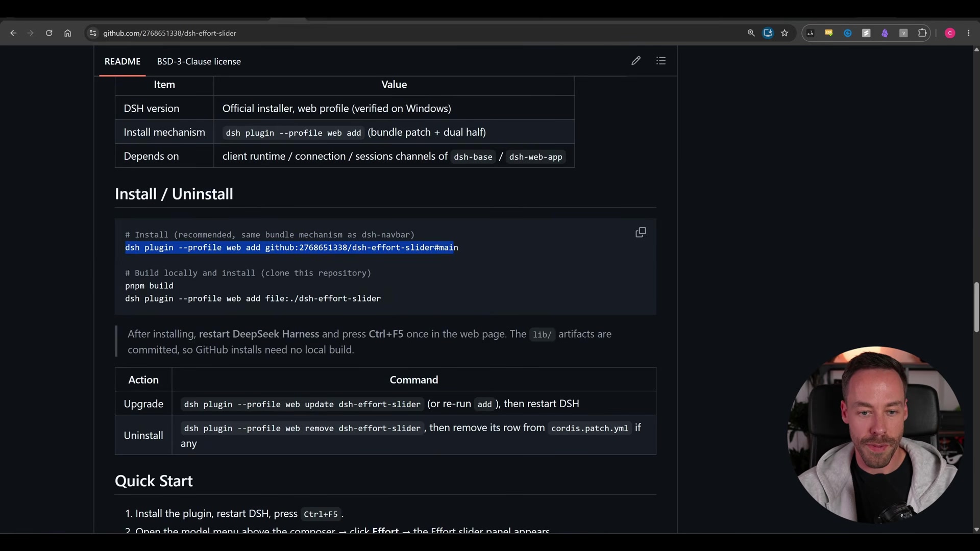This screenshot has height=551, width=980.
Task: Open the README outline list icon
Action: (661, 61)
